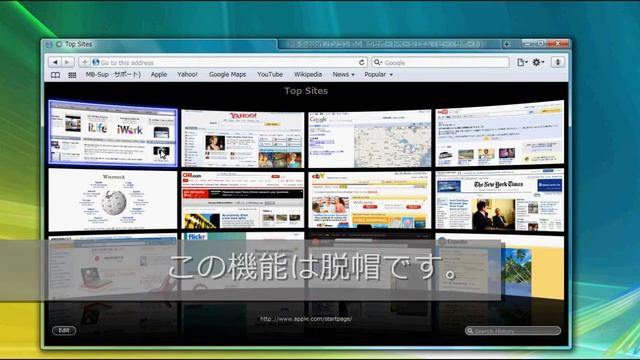Go forward with the Forward arrow button

coord(67,62)
